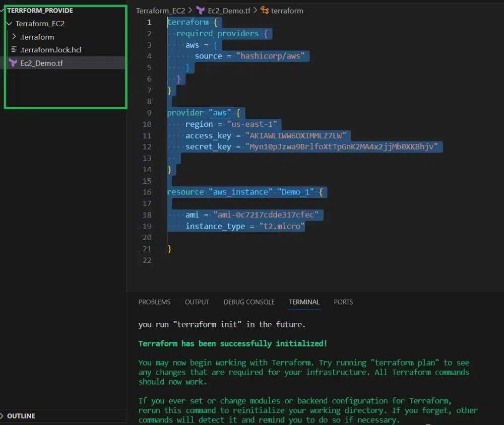Click the Terraform icon next to Ec2_Demo.tf

[12, 63]
